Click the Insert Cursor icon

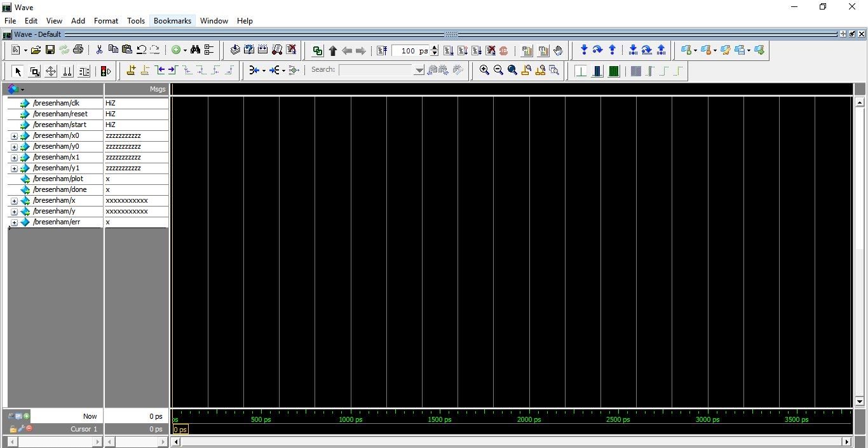pos(131,71)
